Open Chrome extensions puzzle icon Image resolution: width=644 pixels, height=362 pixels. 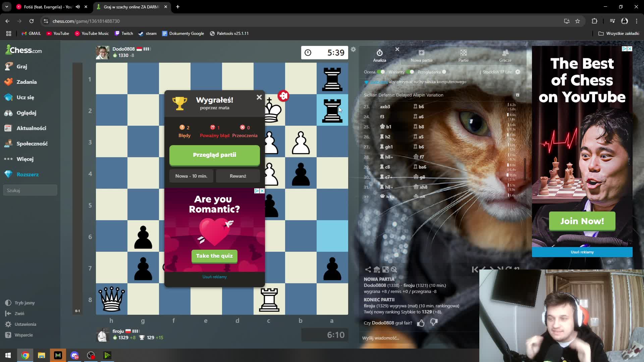(594, 21)
